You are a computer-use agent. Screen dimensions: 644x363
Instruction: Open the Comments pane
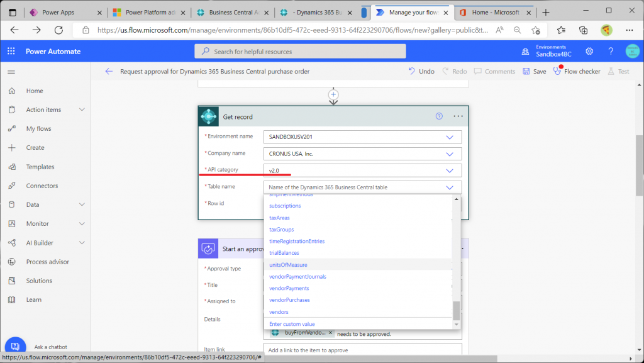tap(494, 71)
